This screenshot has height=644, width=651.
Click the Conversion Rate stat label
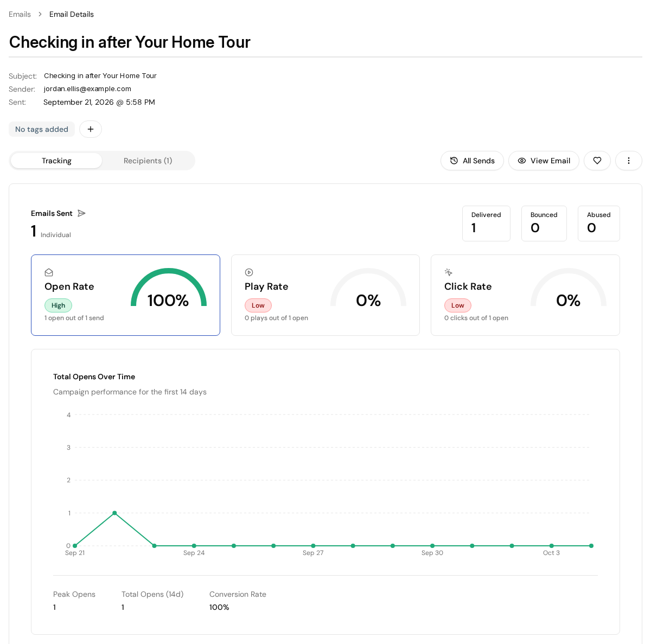pyautogui.click(x=238, y=594)
